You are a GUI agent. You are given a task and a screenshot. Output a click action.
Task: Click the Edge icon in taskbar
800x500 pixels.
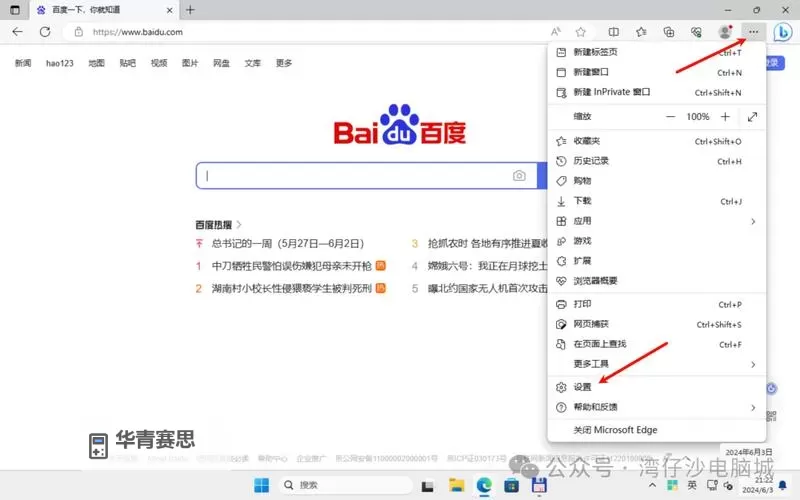tap(484, 485)
